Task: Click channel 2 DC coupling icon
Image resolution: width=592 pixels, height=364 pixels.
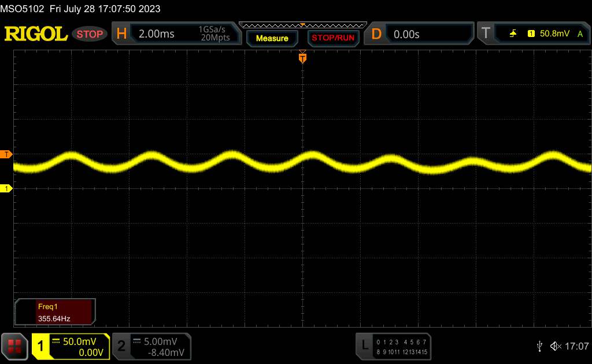Action: [x=137, y=341]
